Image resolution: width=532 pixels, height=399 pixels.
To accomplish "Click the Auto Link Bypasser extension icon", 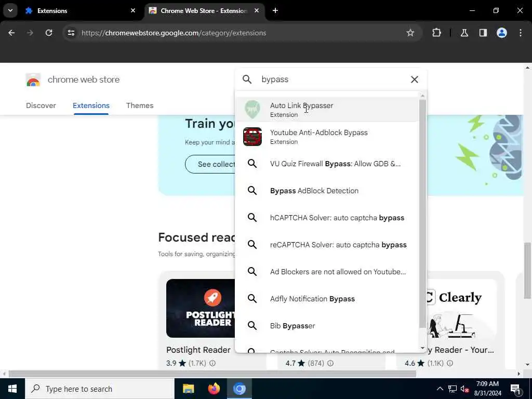I will point(252,110).
